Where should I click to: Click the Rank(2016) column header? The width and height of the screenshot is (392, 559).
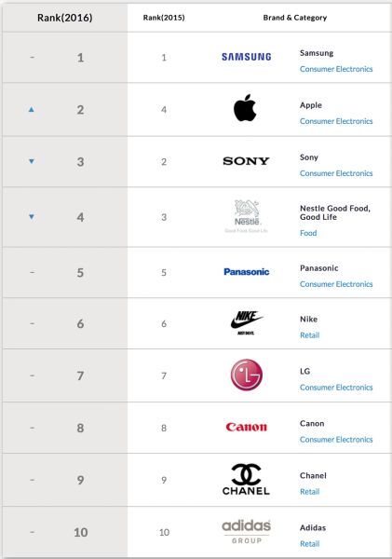(x=65, y=18)
